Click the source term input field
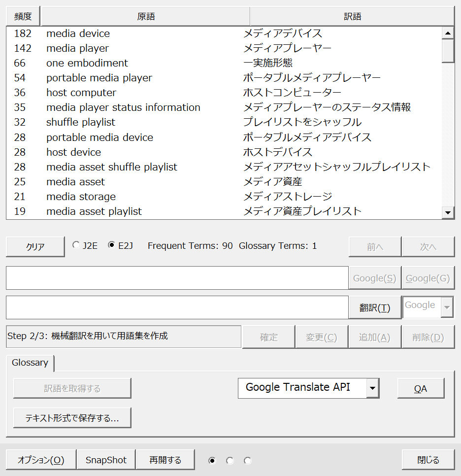The height and width of the screenshot is (476, 461). [x=177, y=278]
